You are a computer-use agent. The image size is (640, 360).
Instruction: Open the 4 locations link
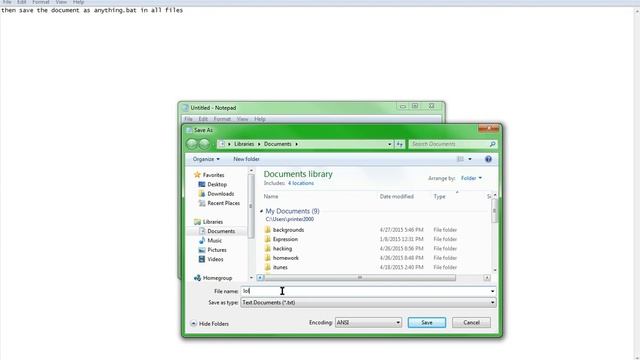(x=301, y=183)
